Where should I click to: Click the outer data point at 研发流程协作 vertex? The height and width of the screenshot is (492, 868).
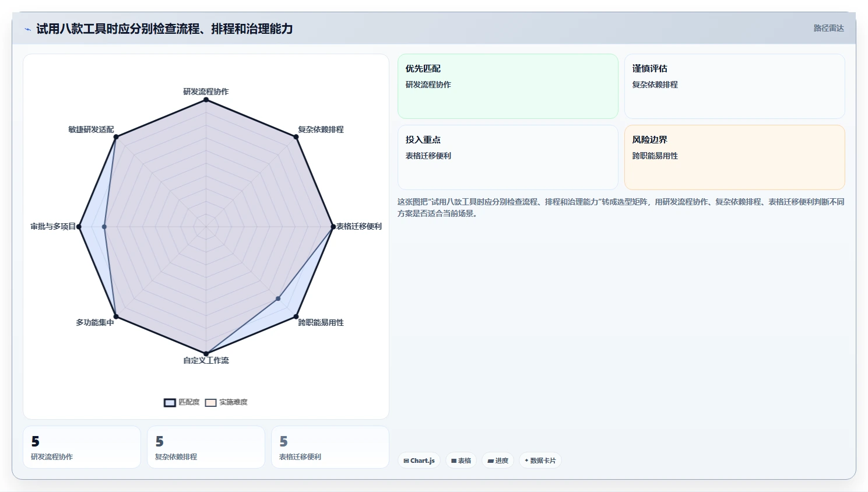[x=206, y=100]
